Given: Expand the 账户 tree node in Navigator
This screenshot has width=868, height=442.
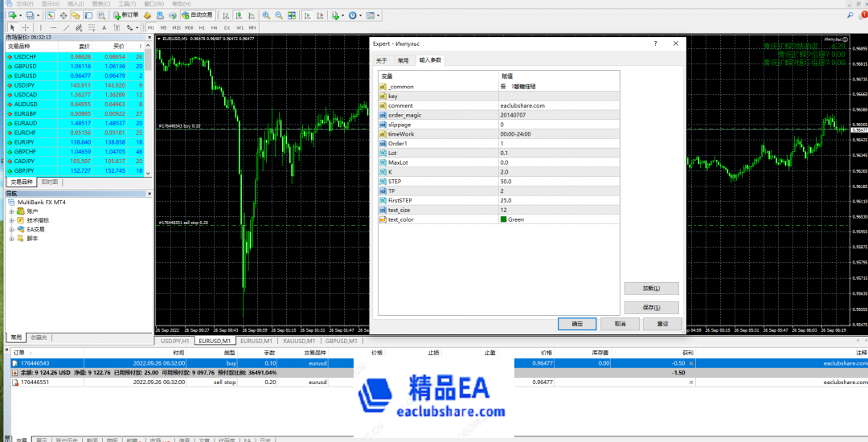Looking at the screenshot, I should (x=11, y=211).
